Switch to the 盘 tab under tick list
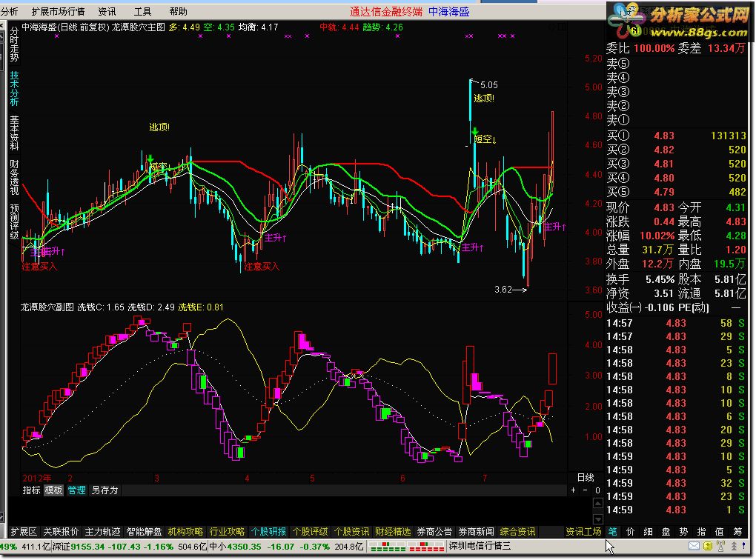This screenshot has width=756, height=560. click(666, 532)
